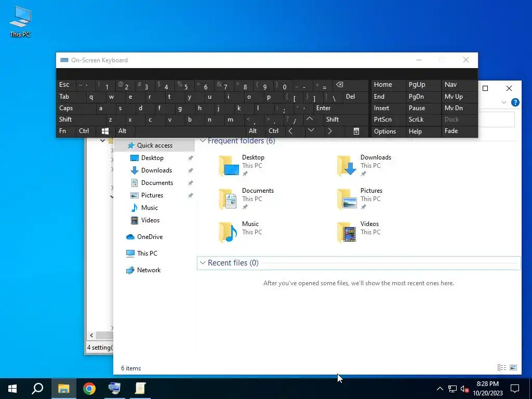Click the PrtScn key on keyboard
The image size is (532, 399).
[x=388, y=119]
